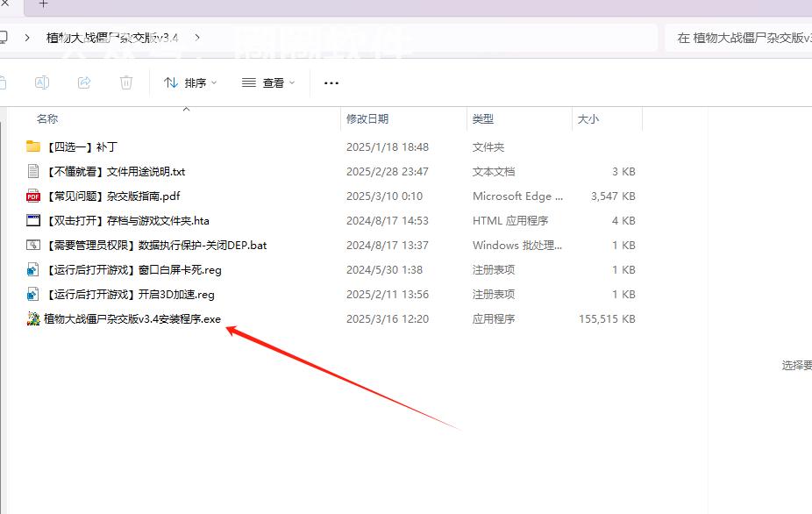Sort by the 类型 column header
Viewport: 812px width, 514px height.
(482, 118)
